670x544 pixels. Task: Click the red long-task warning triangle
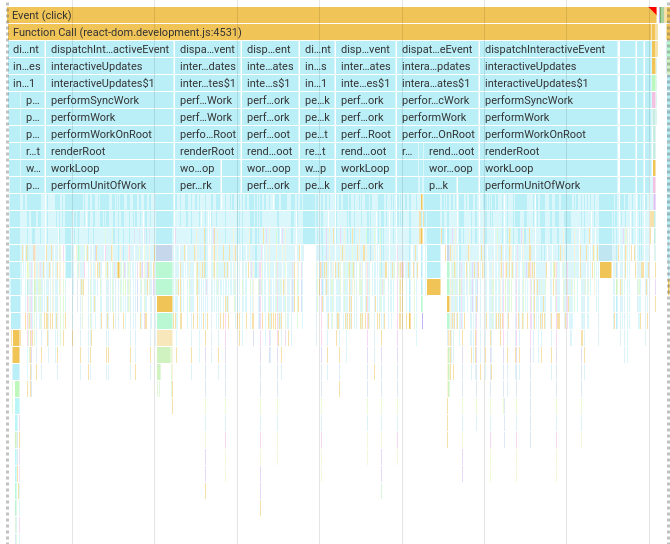652,10
